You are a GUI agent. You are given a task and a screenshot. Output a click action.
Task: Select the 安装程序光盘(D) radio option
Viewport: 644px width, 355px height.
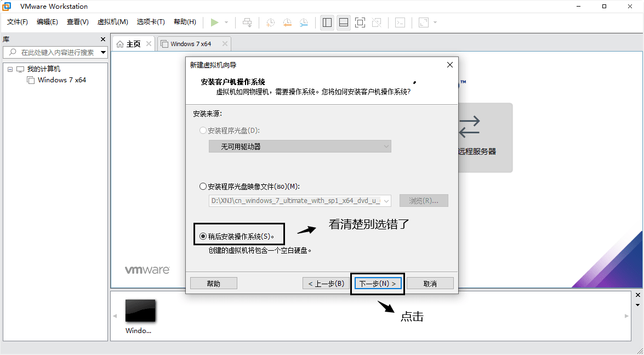pos(203,131)
